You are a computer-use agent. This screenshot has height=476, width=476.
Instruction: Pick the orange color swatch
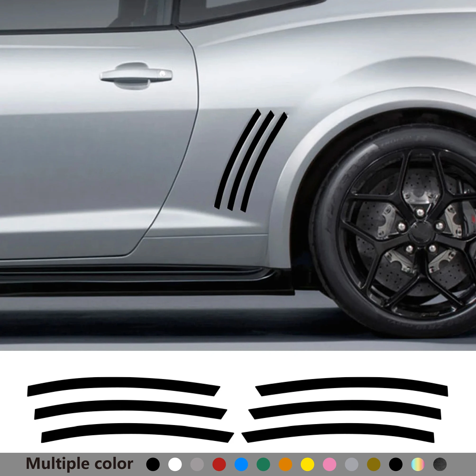point(285,464)
